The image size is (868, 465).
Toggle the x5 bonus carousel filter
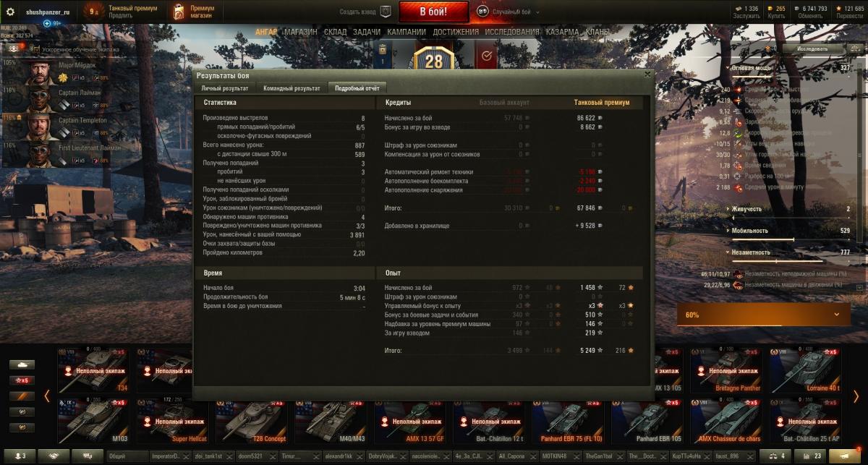[x=22, y=380]
